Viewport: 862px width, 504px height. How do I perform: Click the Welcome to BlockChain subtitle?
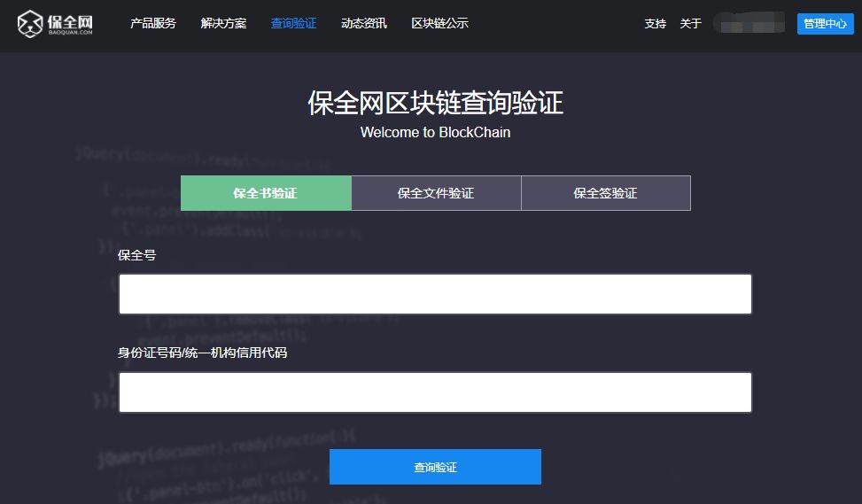pyautogui.click(x=435, y=133)
